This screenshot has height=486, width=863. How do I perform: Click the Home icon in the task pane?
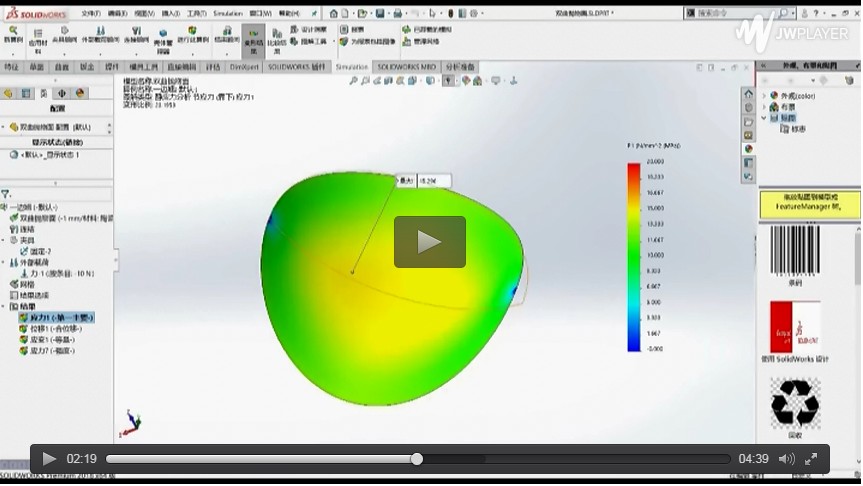pyautogui.click(x=748, y=93)
